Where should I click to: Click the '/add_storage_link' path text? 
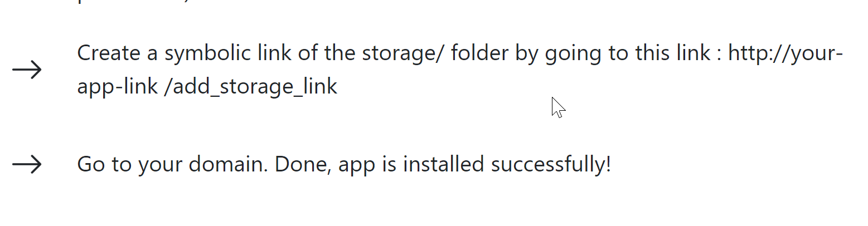point(250,87)
